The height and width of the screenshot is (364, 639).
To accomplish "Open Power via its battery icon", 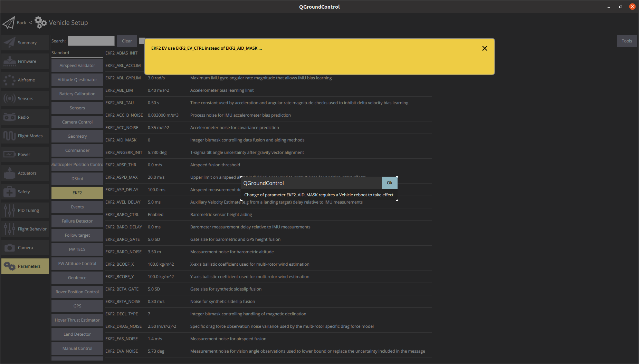I will tap(10, 154).
